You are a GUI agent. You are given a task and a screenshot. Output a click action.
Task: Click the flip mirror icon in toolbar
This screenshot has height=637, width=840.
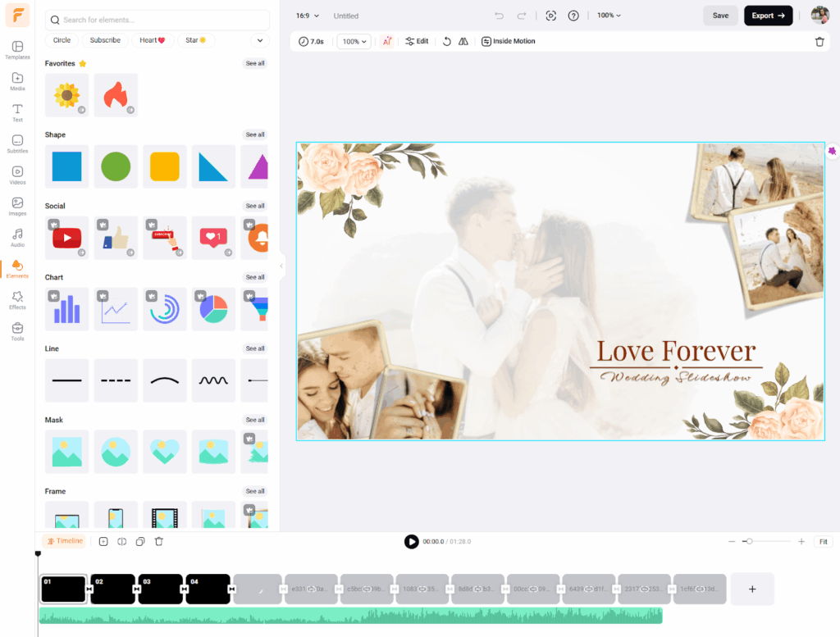463,42
